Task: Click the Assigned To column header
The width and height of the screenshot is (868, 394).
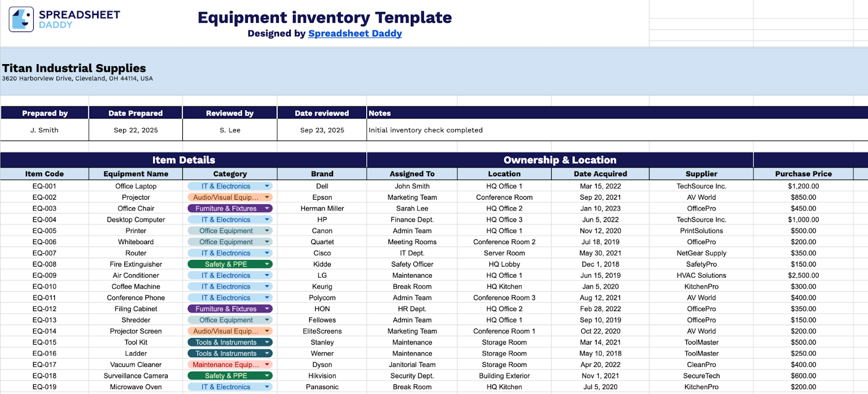Action: pos(412,174)
